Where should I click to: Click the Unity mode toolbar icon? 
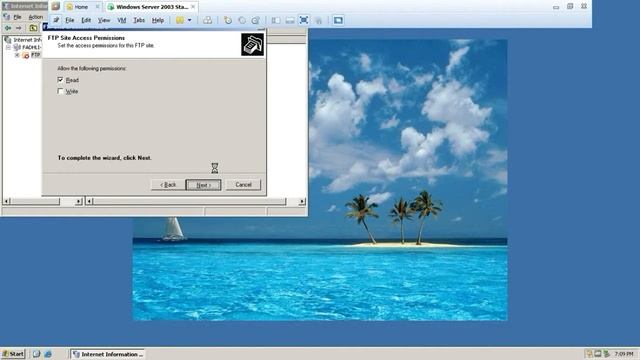click(319, 20)
